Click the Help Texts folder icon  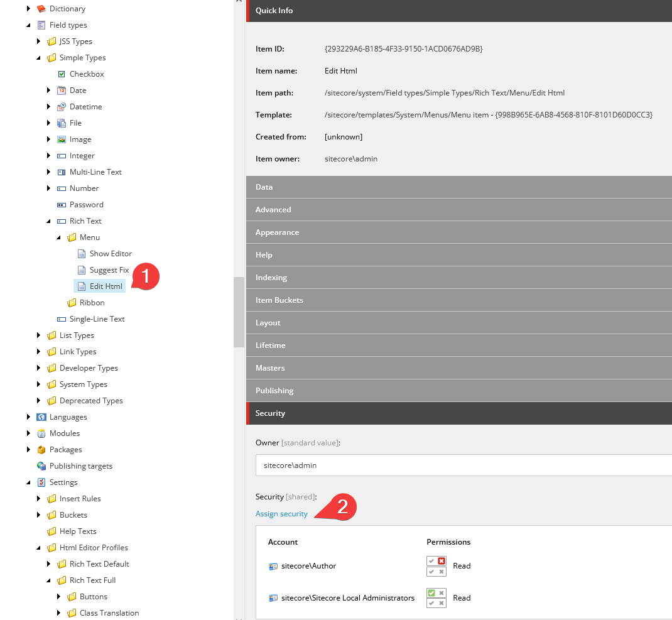[51, 531]
